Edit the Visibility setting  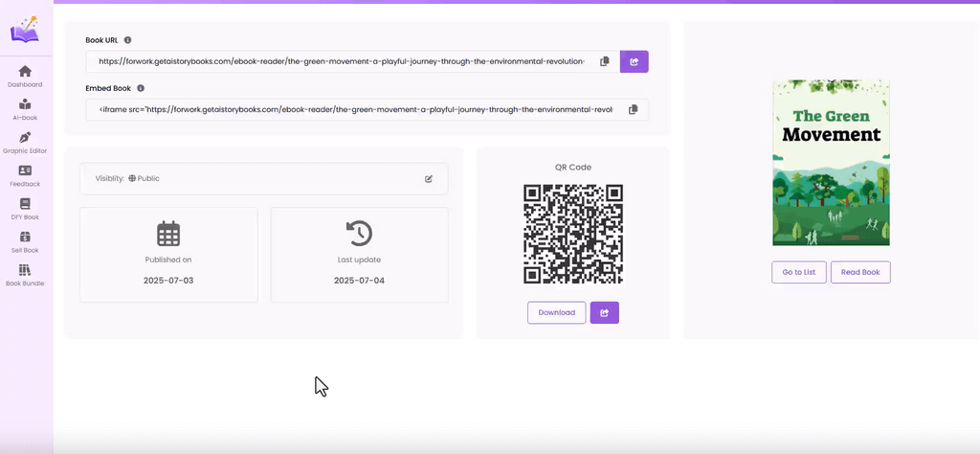coord(428,179)
